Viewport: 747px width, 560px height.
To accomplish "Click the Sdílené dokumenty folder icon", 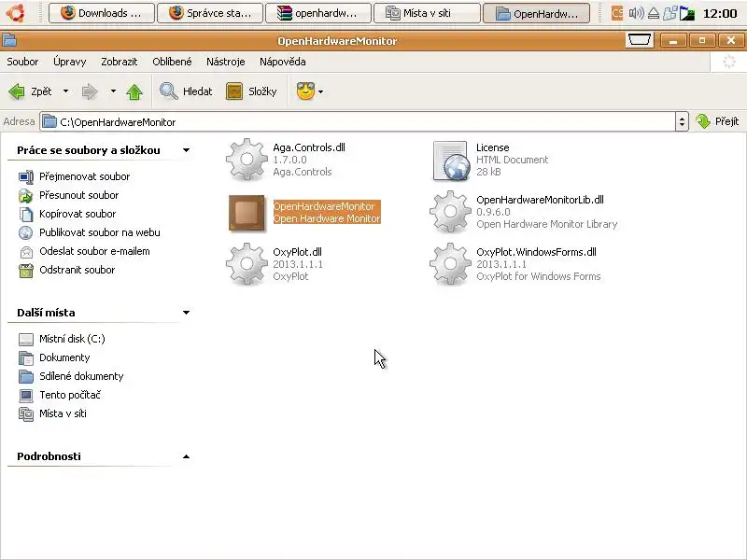I will 26,377.
